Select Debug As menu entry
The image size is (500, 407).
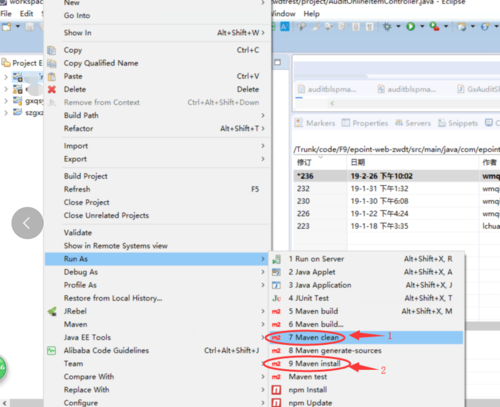click(157, 272)
